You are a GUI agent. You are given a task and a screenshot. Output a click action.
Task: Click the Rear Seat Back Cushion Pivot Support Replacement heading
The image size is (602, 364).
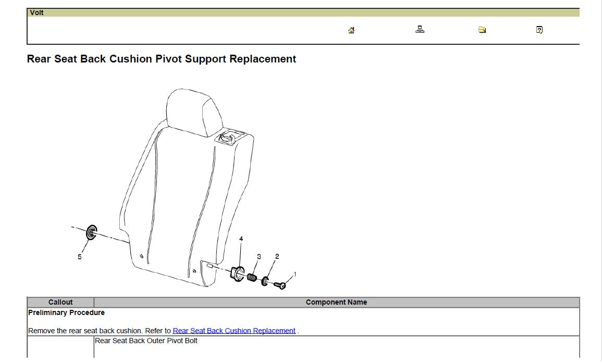coord(161,59)
